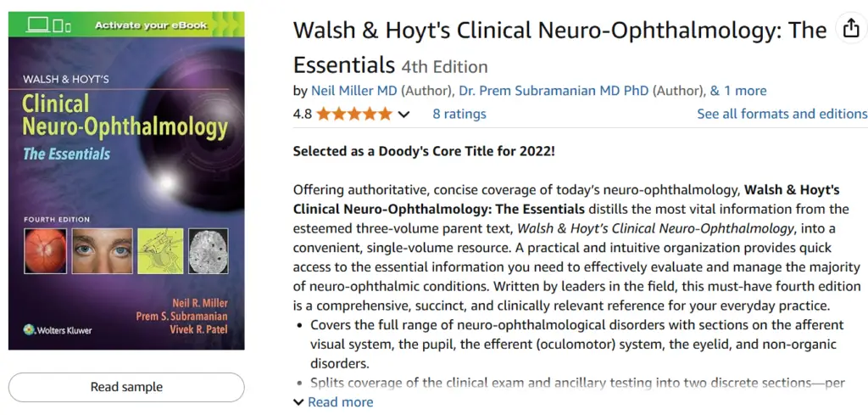Click the laptop icon on the cover banner

click(37, 25)
